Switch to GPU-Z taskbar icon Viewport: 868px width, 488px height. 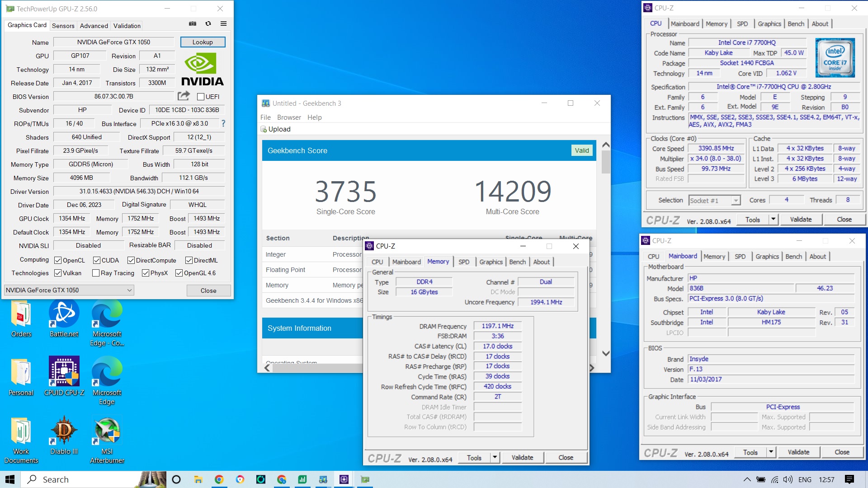tap(365, 479)
